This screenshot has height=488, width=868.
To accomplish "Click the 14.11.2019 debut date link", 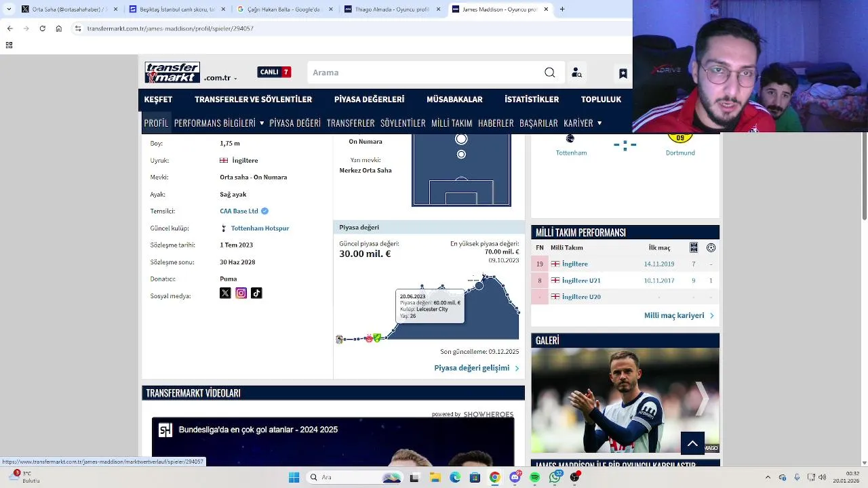I will point(659,264).
